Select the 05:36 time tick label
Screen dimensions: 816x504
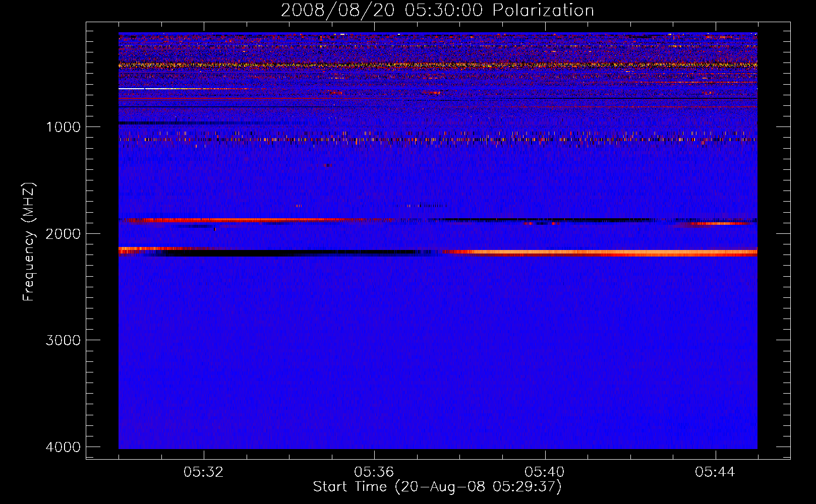coord(374,472)
